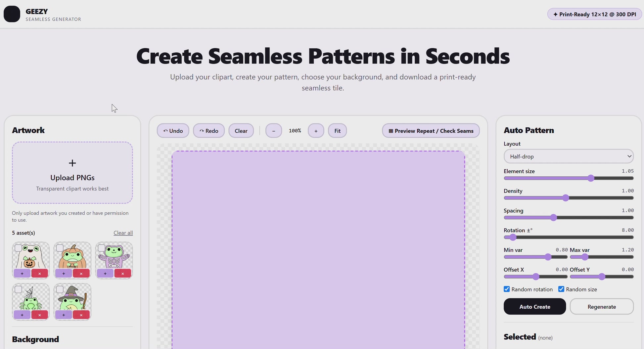Click the Element size slider handle
The height and width of the screenshot is (349, 644).
coord(591,178)
